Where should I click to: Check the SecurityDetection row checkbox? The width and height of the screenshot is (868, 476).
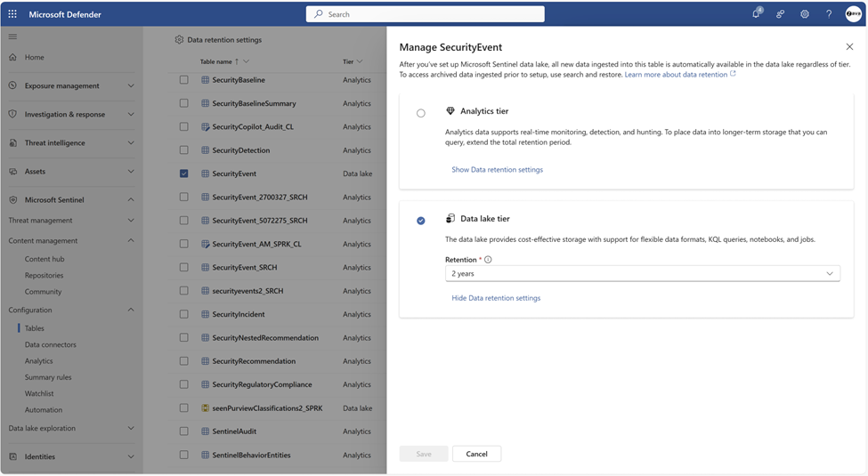tap(183, 150)
